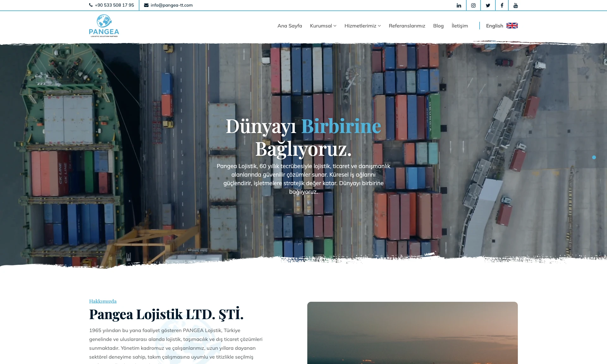Select the blue slider dot on hero

coord(594,157)
